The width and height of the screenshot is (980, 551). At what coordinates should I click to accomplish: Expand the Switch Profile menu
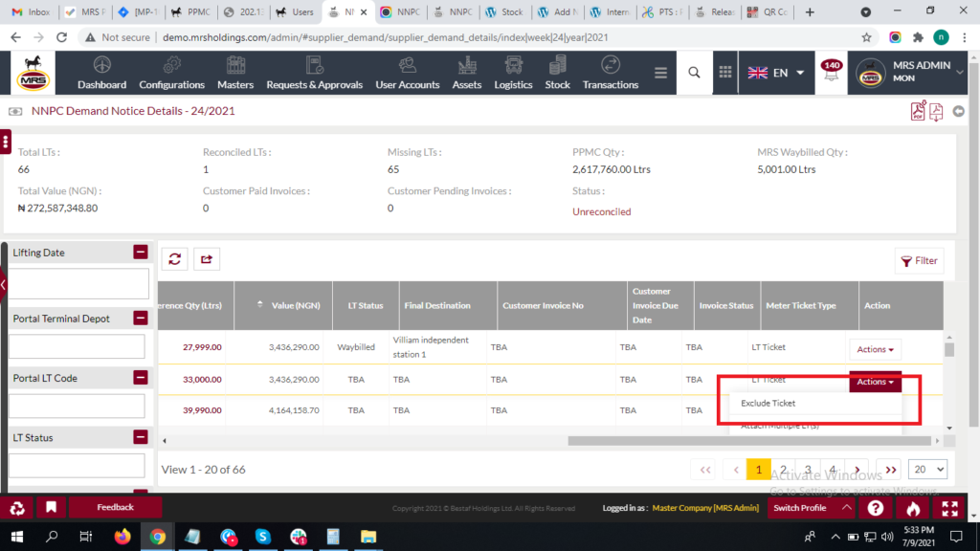coord(812,508)
